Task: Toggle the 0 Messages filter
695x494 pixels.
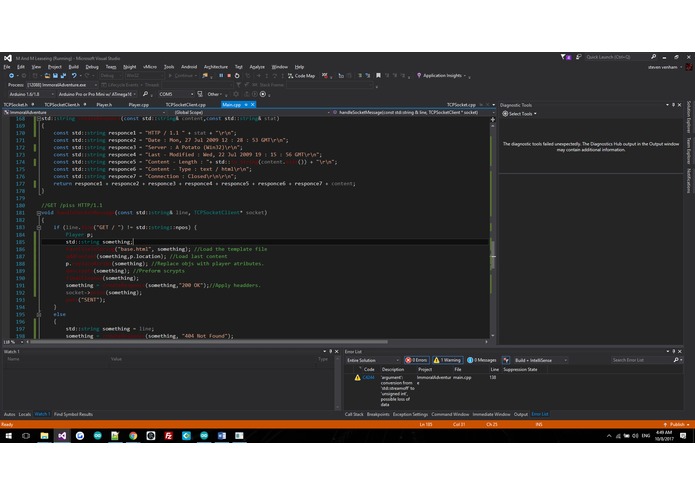Action: [x=482, y=360]
